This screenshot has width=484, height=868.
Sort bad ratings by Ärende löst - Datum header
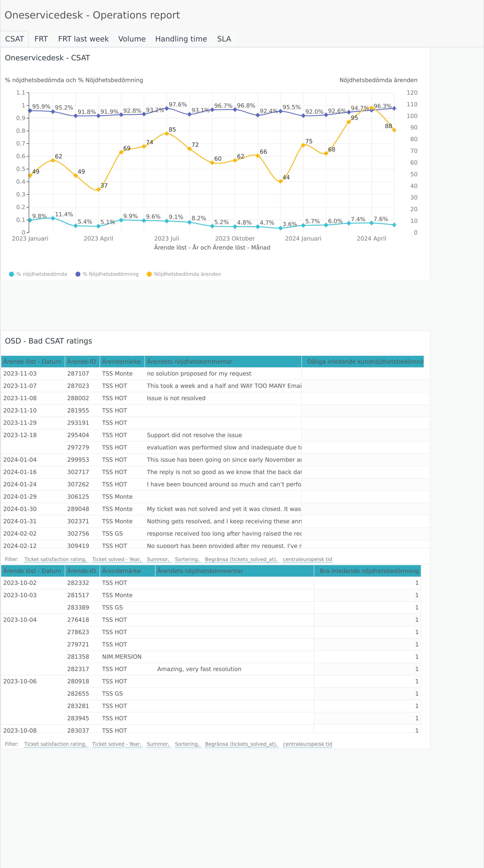pyautogui.click(x=33, y=362)
